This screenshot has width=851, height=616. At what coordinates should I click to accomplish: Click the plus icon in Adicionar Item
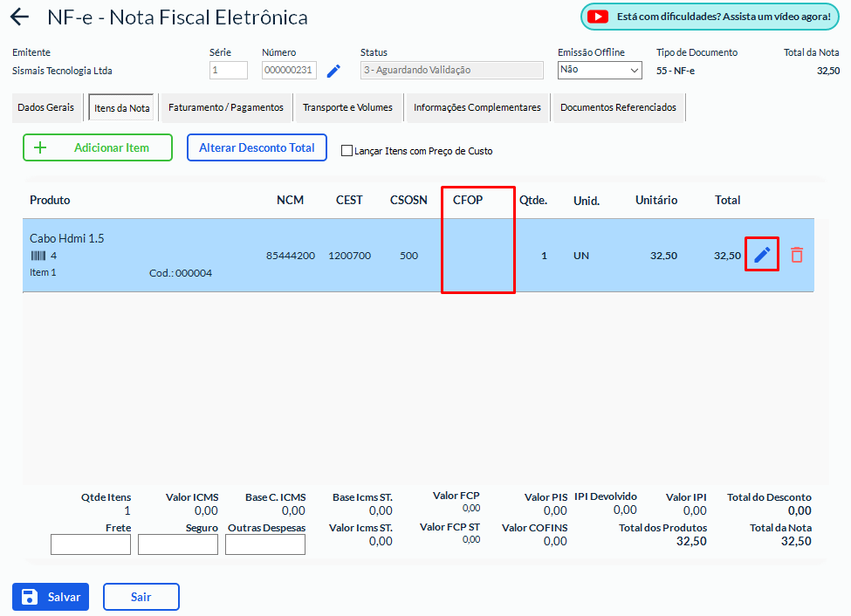click(x=39, y=147)
